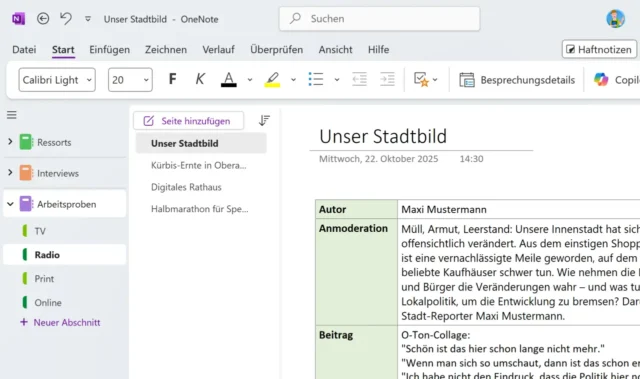Image resolution: width=640 pixels, height=379 pixels.
Task: Click the time 14:30
Action: (471, 159)
